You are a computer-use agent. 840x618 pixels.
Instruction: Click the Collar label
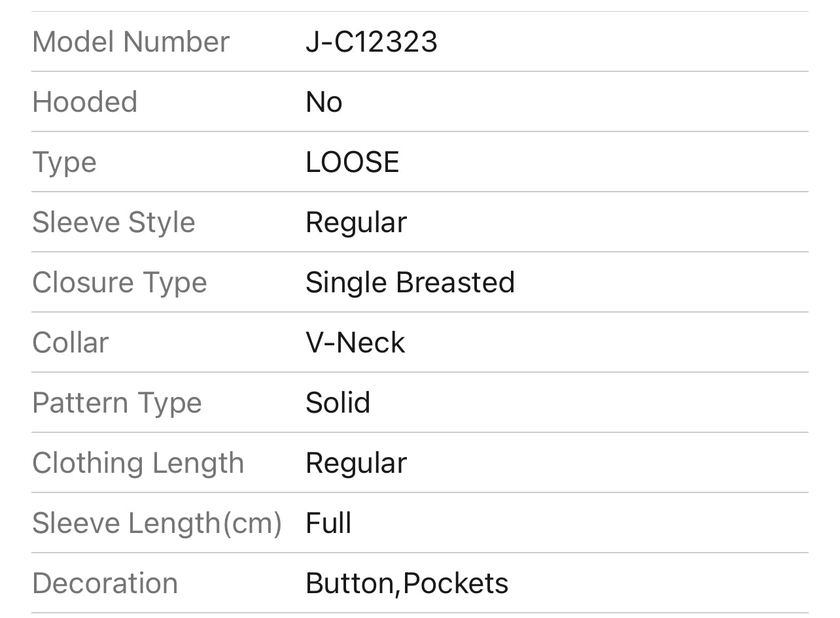[70, 343]
